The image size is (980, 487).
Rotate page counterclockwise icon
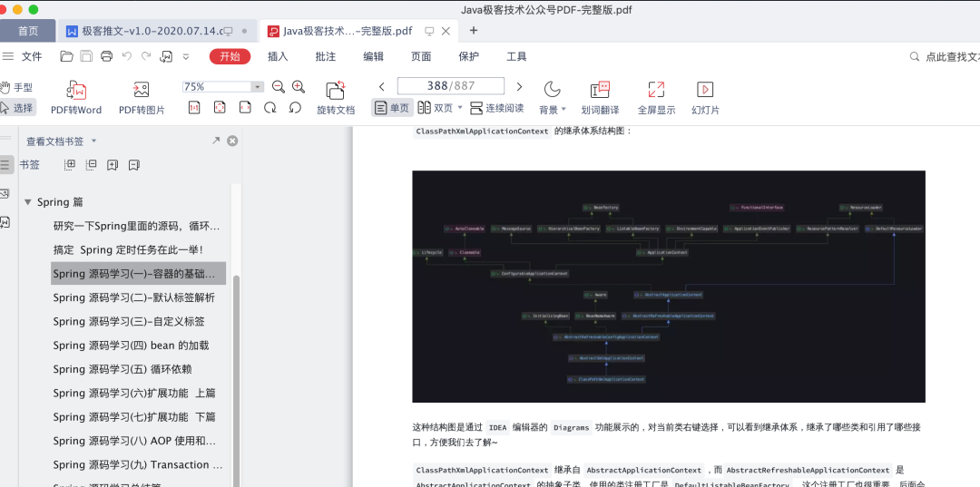click(295, 107)
